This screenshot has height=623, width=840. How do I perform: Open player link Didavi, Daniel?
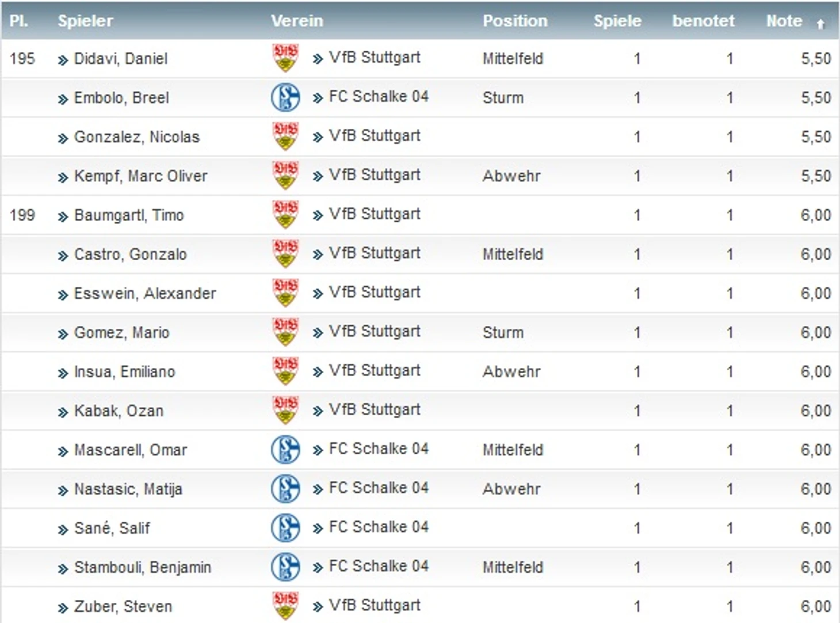click(121, 59)
